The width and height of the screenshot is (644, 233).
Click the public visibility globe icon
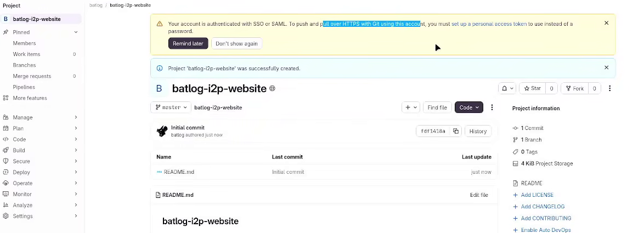point(272,89)
